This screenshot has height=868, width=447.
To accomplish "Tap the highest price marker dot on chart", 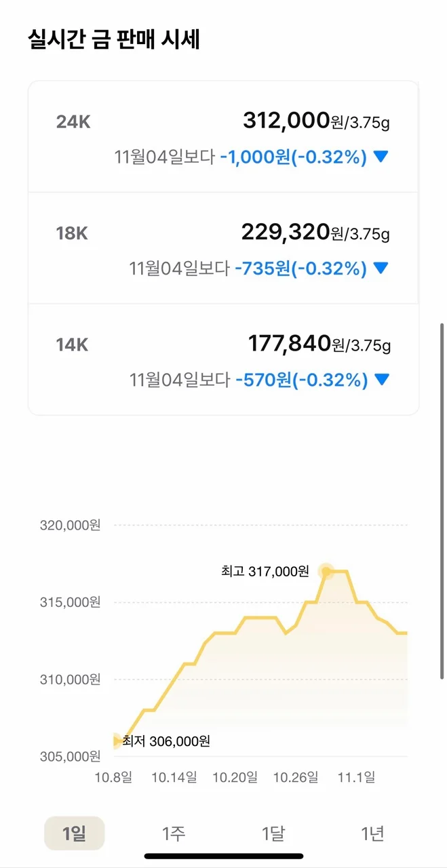I will point(326,572).
